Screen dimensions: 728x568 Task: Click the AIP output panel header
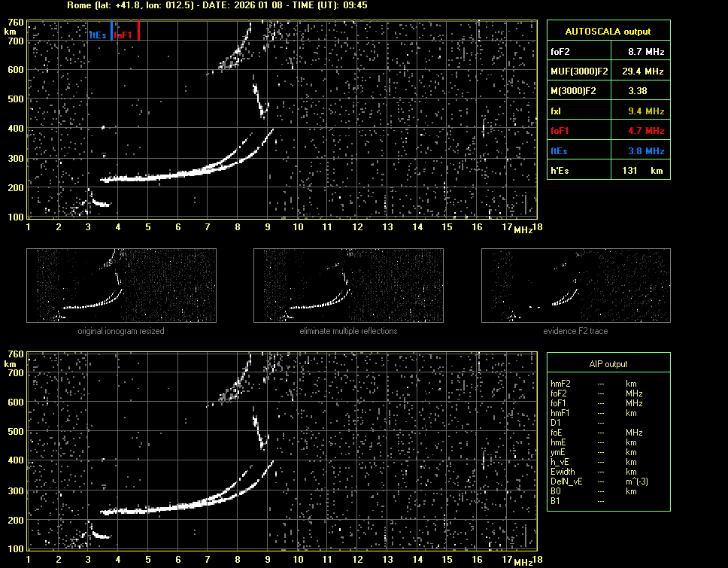pyautogui.click(x=608, y=364)
